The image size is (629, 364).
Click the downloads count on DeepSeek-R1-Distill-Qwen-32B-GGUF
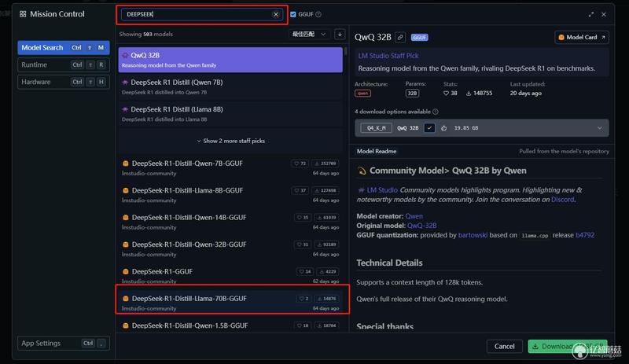(x=326, y=245)
